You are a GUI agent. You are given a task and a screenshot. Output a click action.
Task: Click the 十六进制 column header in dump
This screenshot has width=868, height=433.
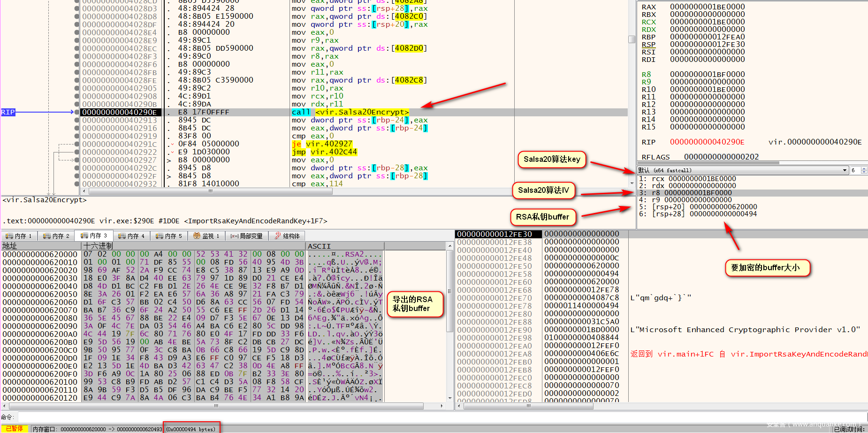pyautogui.click(x=98, y=246)
